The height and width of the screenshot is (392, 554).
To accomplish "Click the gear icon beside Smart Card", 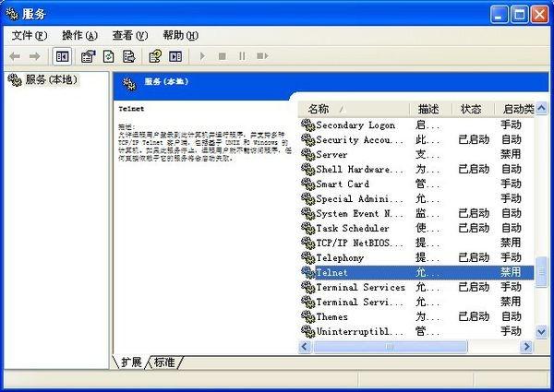I will (x=307, y=184).
